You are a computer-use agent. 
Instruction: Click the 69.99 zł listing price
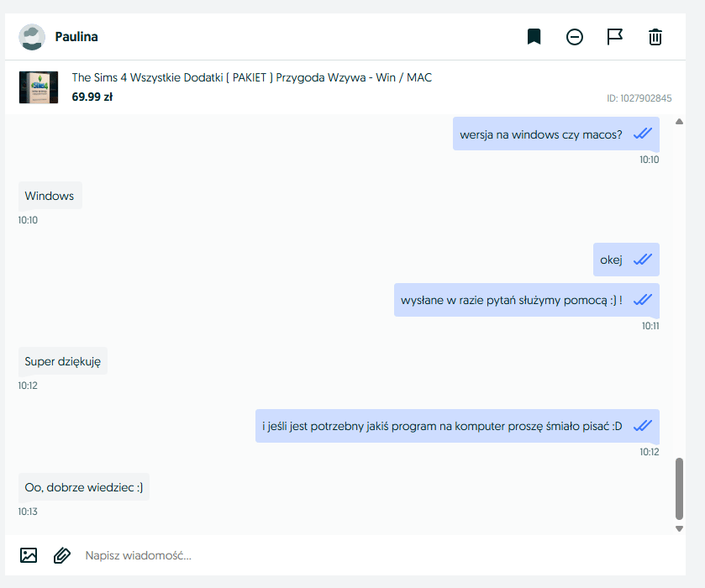pyautogui.click(x=92, y=97)
